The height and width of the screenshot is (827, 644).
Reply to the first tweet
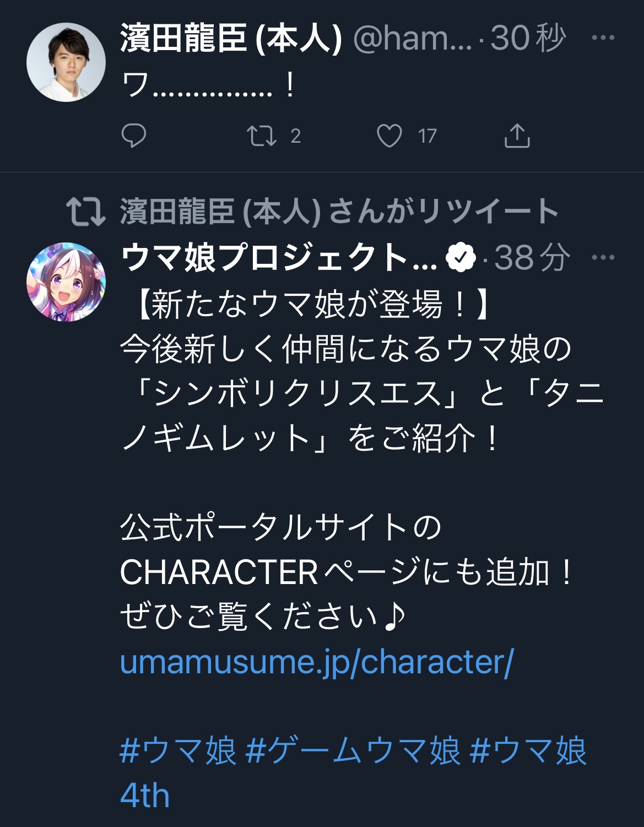[x=133, y=136]
